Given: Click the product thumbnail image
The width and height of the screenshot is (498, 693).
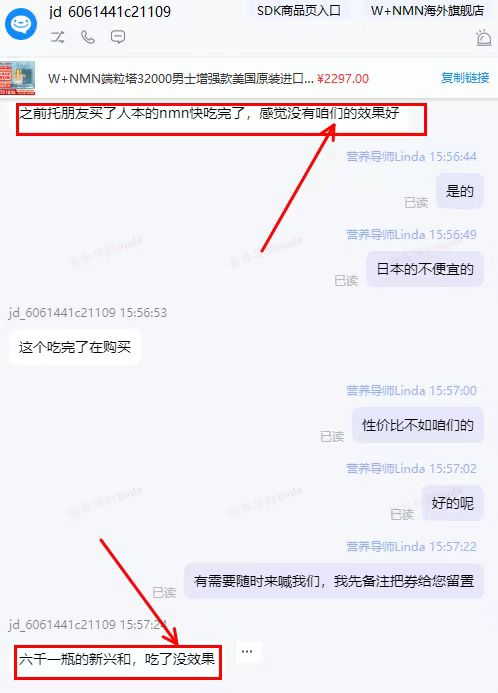Looking at the screenshot, I should tap(18, 78).
